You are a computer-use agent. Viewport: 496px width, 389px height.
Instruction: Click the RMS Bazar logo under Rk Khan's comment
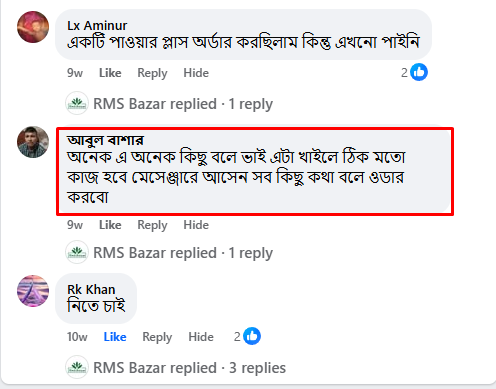[x=77, y=367]
